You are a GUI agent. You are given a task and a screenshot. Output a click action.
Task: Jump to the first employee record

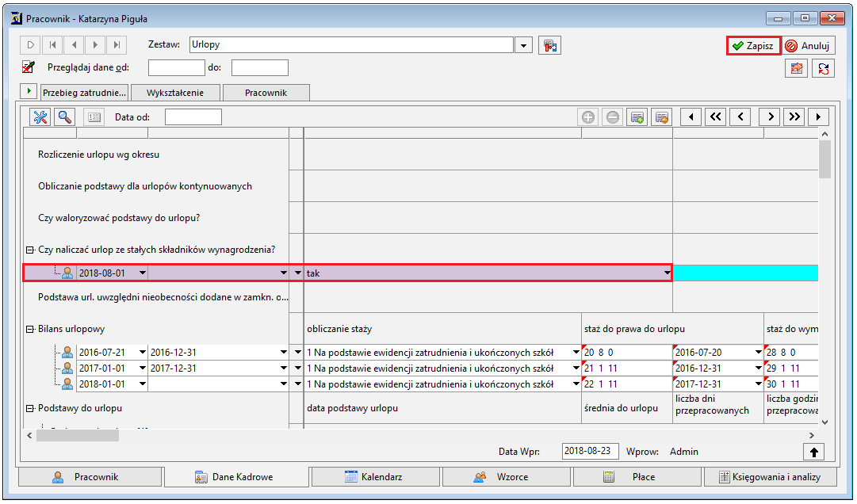(52, 45)
